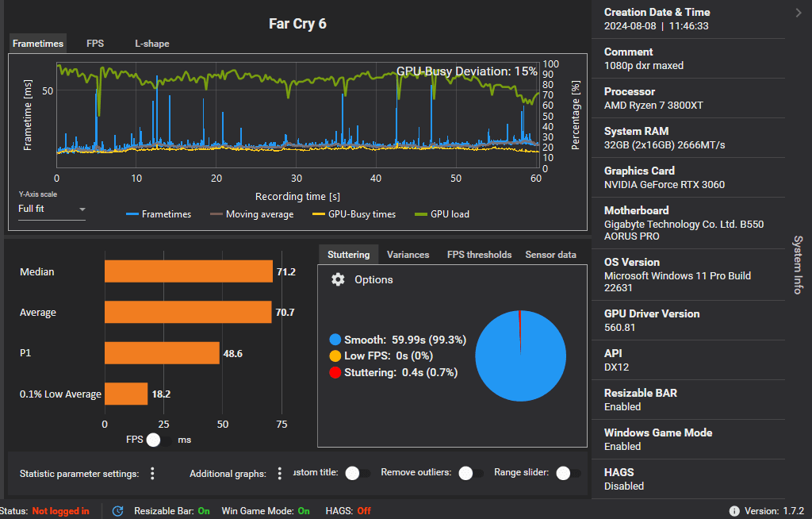Click status bar 'Resizable Bar: On' entry
The width and height of the screenshot is (812, 519).
pyautogui.click(x=172, y=511)
